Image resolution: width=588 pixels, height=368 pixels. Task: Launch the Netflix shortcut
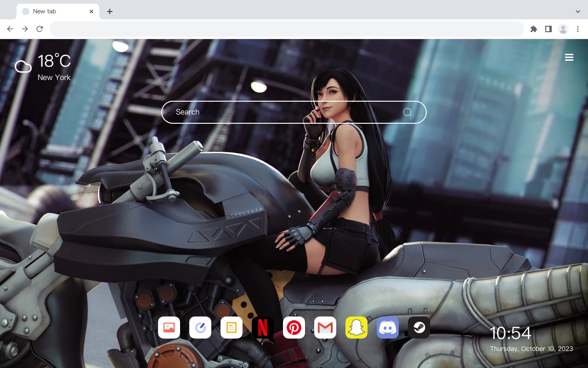coord(263,328)
